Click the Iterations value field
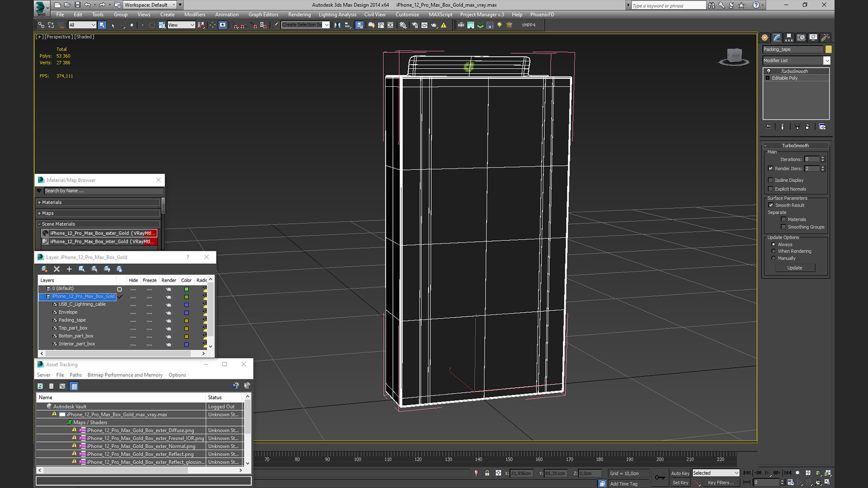 coord(812,159)
